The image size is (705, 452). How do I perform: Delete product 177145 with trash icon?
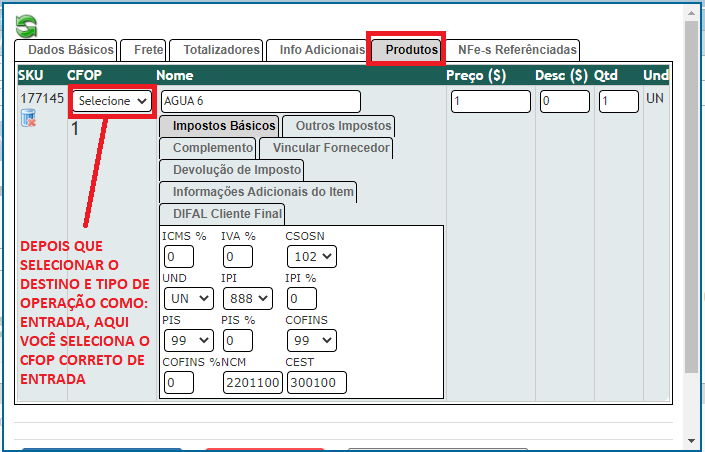click(28, 118)
